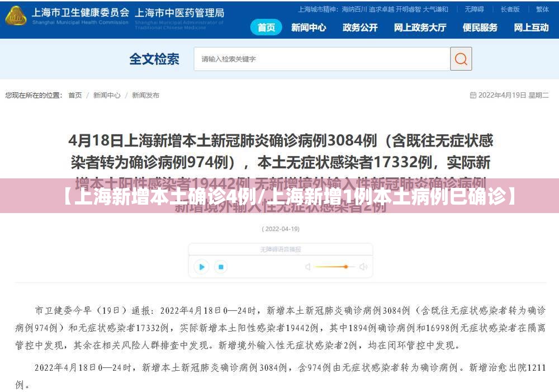559x392 pixels.
Task: Click the calendar icon beside 2022年4月19日
Action: point(473,95)
